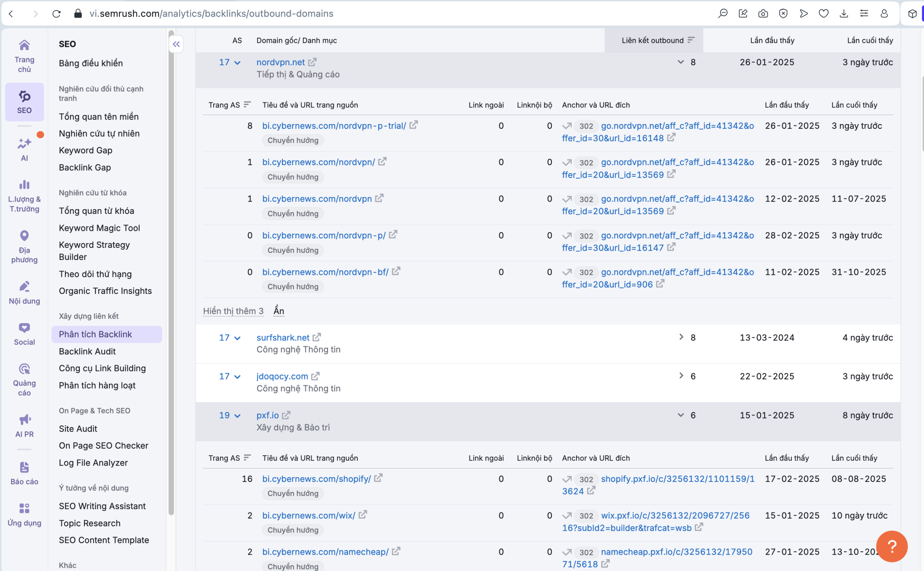Open Site Audit from sidebar
The height and width of the screenshot is (571, 924).
[x=78, y=429]
